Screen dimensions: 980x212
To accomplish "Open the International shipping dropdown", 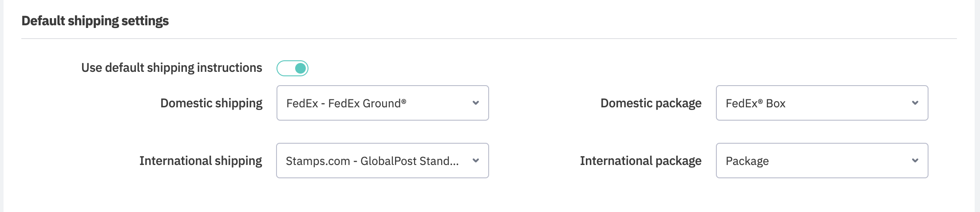I will (x=382, y=161).
